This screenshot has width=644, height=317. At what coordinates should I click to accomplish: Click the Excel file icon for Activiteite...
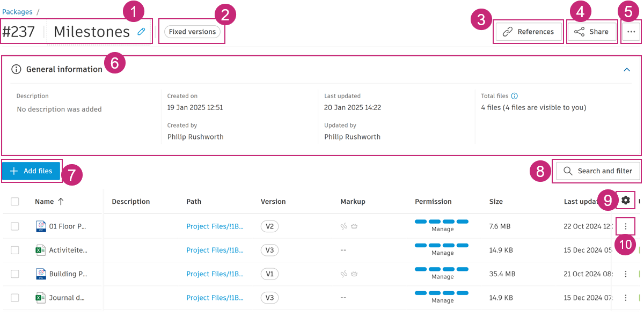click(41, 250)
